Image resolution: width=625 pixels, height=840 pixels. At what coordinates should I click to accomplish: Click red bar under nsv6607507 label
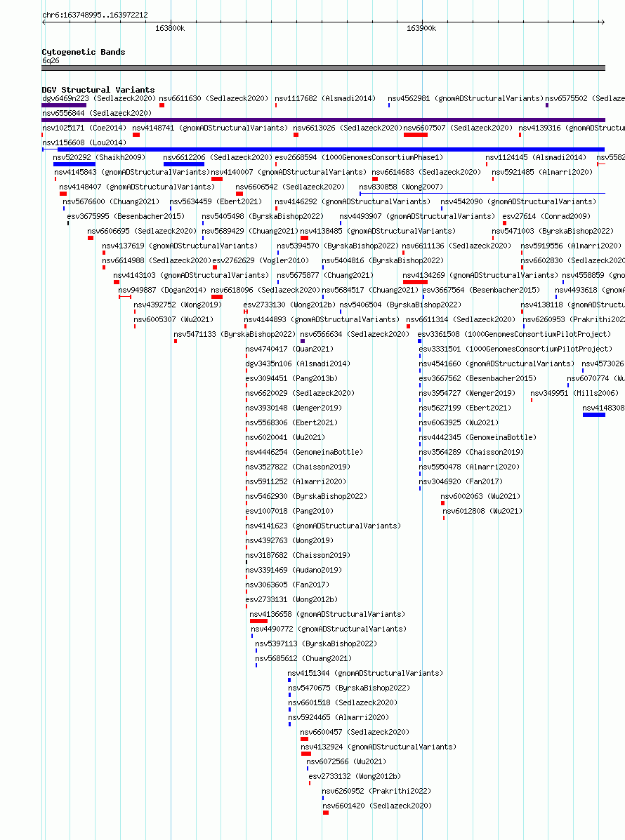(x=416, y=135)
